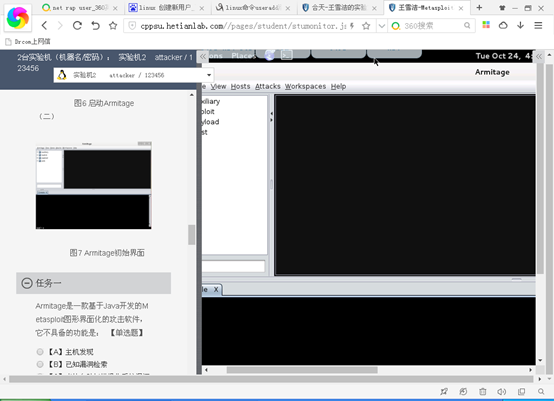Click the 360 search magnifier icon
This screenshot has width=554, height=401.
[467, 25]
